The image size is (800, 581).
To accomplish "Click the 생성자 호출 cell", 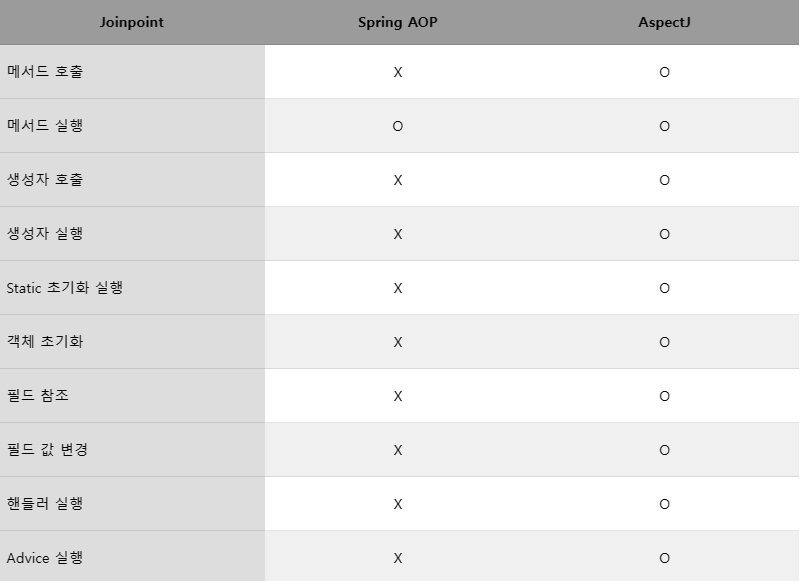I will 45,180.
